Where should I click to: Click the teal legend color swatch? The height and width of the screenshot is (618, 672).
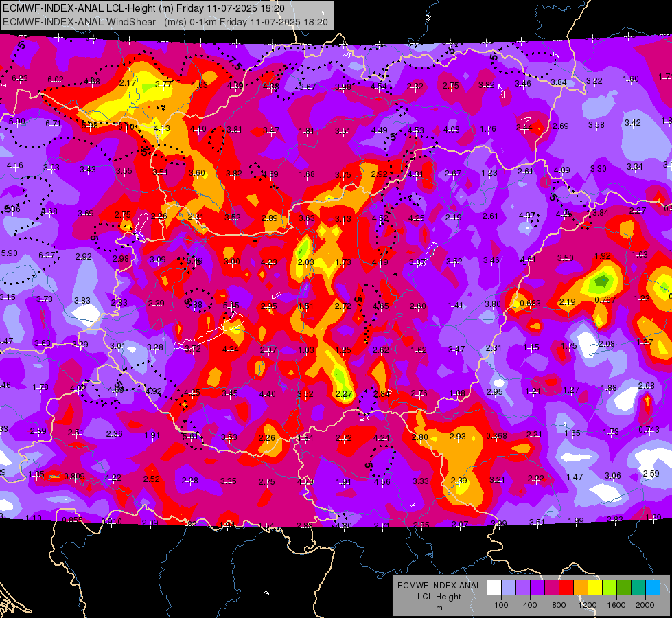pyautogui.click(x=638, y=588)
